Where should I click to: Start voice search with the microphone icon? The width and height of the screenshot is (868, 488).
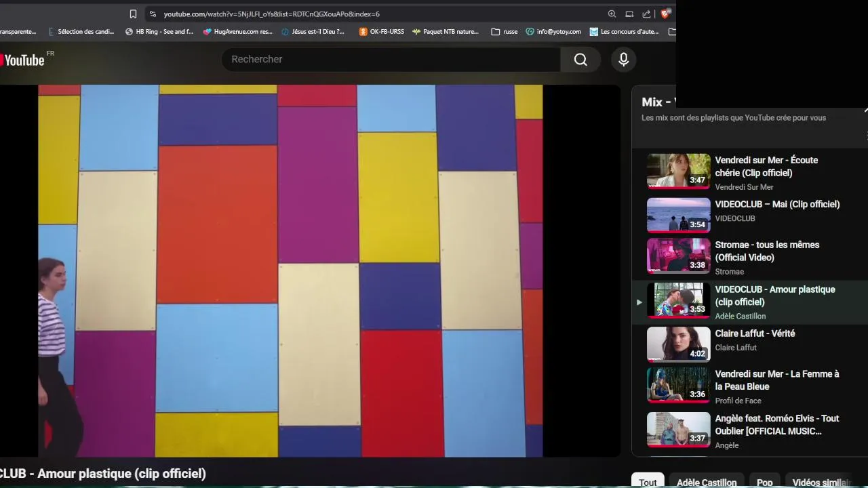pos(624,60)
